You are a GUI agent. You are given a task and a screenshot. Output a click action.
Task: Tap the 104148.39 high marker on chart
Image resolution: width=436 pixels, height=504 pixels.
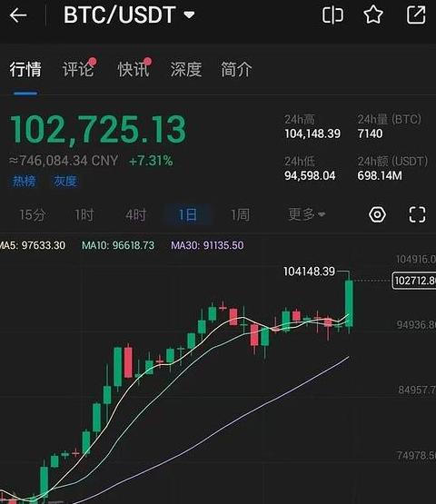[x=309, y=272]
